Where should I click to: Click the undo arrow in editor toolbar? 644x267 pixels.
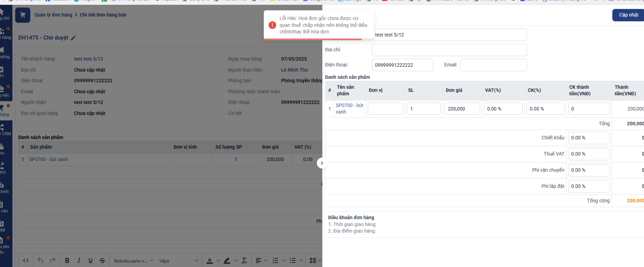coord(40,261)
